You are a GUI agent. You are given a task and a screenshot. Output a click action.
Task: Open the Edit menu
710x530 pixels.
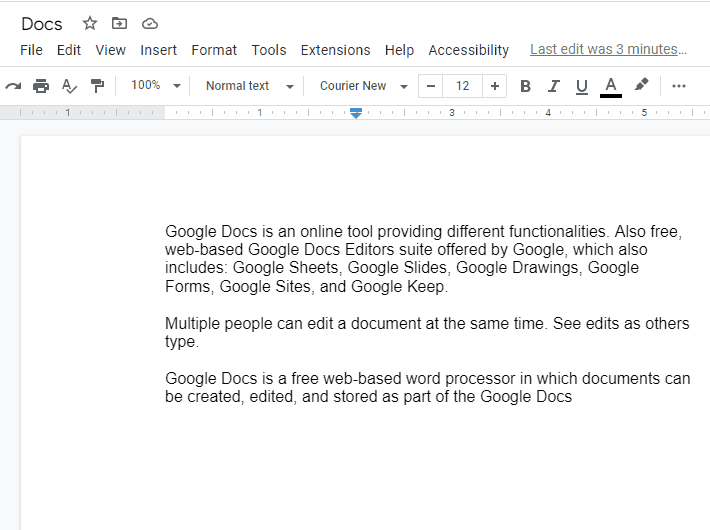click(69, 50)
